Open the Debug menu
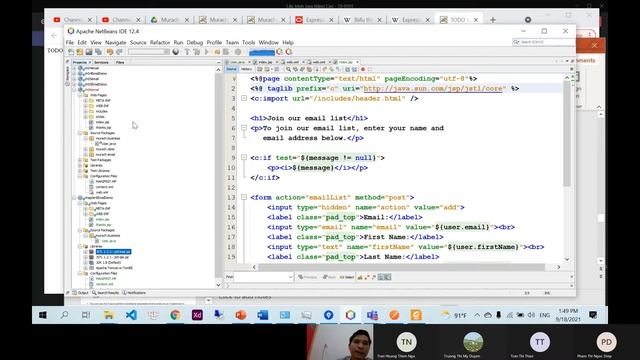640x360 pixels. pos(195,42)
